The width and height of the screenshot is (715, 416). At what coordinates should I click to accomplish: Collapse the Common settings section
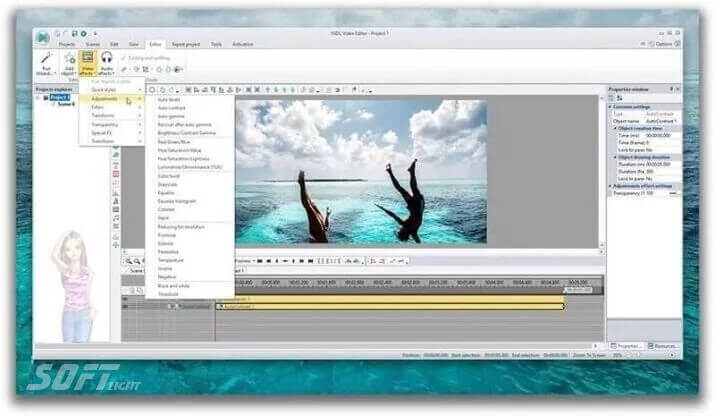point(610,107)
